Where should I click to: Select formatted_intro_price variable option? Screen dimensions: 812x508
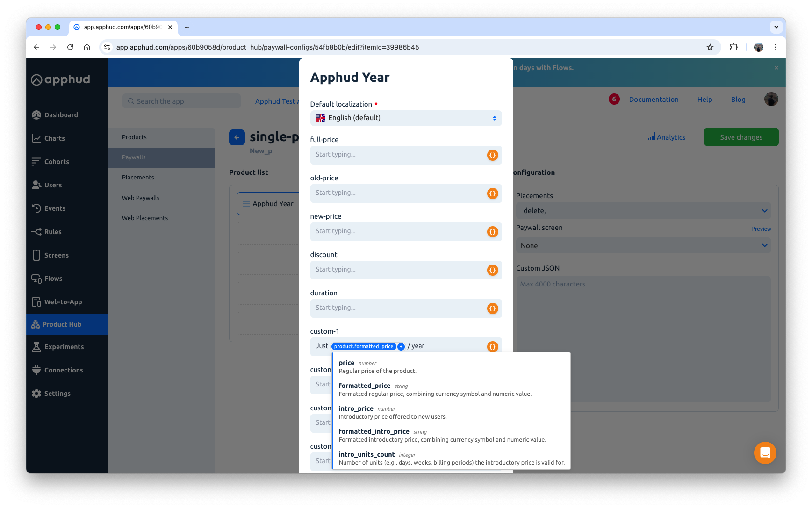click(x=451, y=436)
